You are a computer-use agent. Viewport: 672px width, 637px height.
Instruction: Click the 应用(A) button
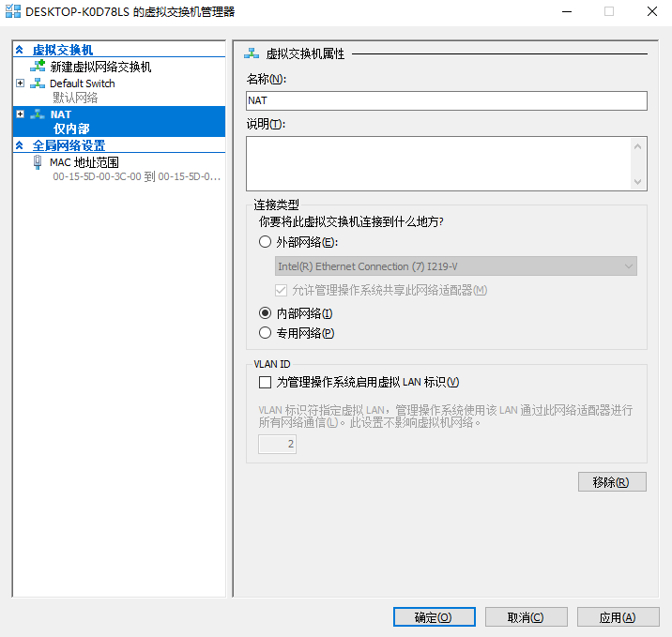point(618,617)
